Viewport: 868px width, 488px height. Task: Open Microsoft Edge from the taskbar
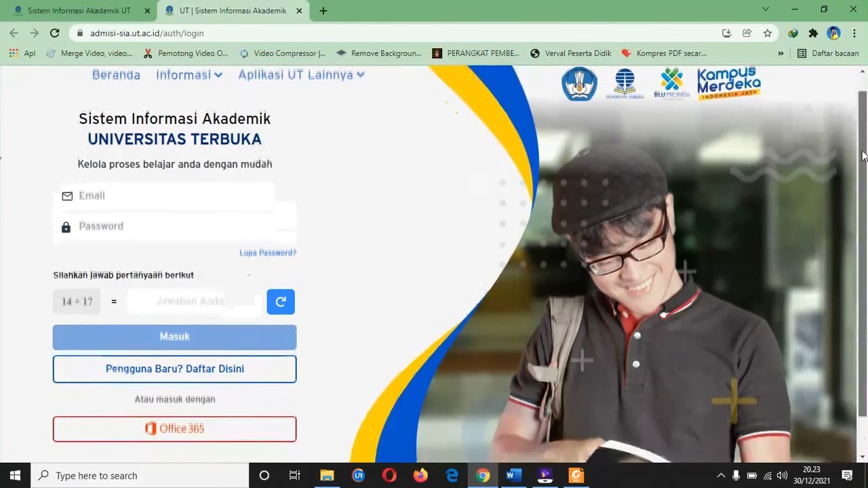point(452,475)
